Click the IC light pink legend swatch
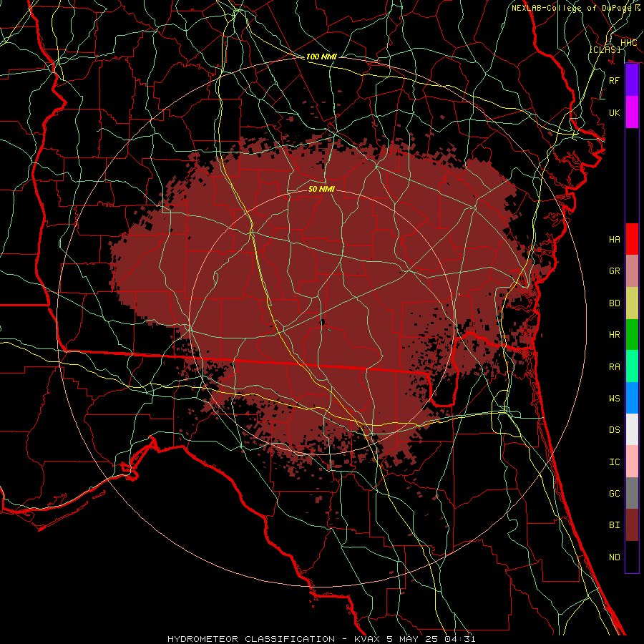This screenshot has height=644, width=644. pos(632,462)
